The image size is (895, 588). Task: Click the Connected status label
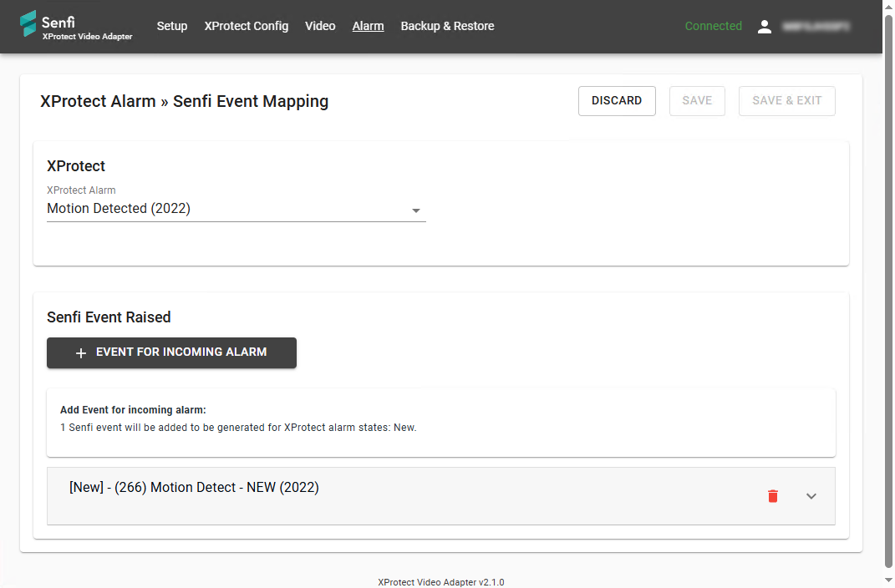(x=713, y=26)
